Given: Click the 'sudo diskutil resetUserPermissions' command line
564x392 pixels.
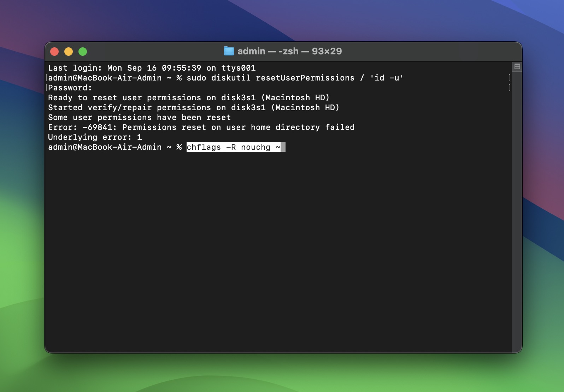Looking at the screenshot, I should coord(226,78).
